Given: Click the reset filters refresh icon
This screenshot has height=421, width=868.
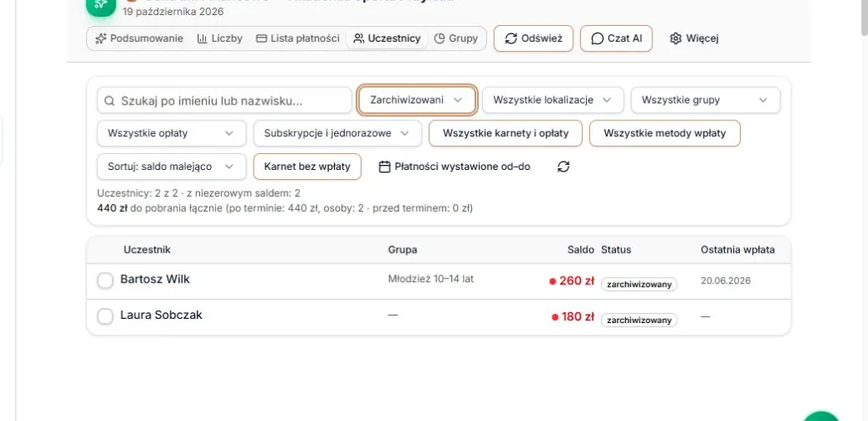Looking at the screenshot, I should coord(563,167).
